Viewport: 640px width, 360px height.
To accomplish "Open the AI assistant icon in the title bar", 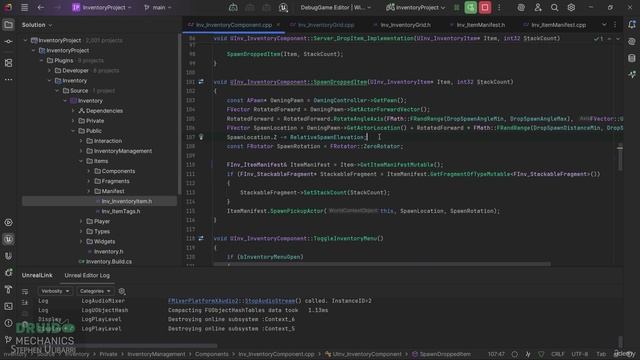I will [521, 7].
